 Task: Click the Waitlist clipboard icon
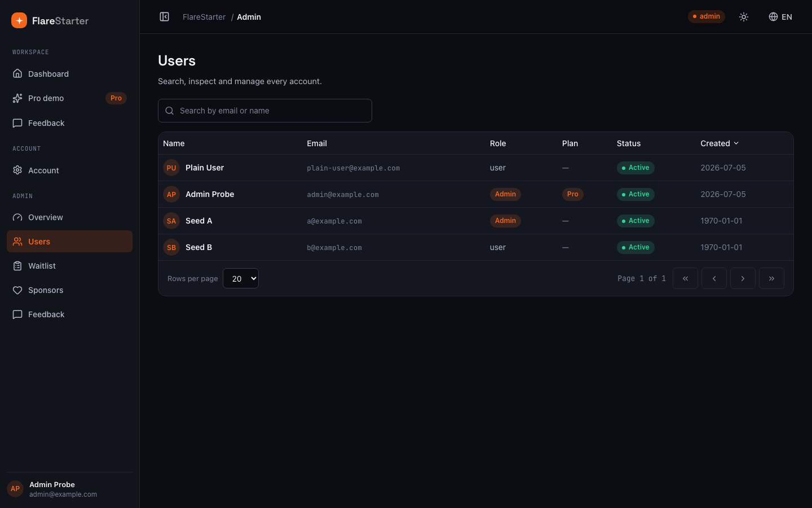click(17, 266)
